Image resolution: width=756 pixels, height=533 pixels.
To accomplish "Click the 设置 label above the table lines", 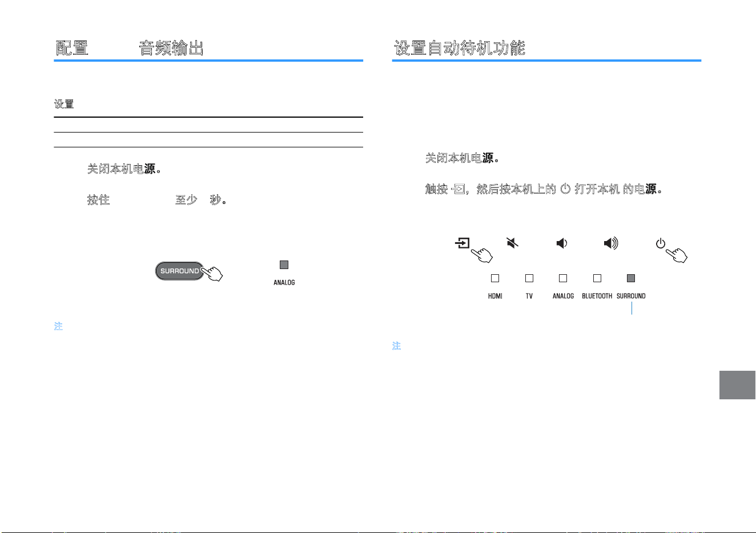I will coord(64,104).
